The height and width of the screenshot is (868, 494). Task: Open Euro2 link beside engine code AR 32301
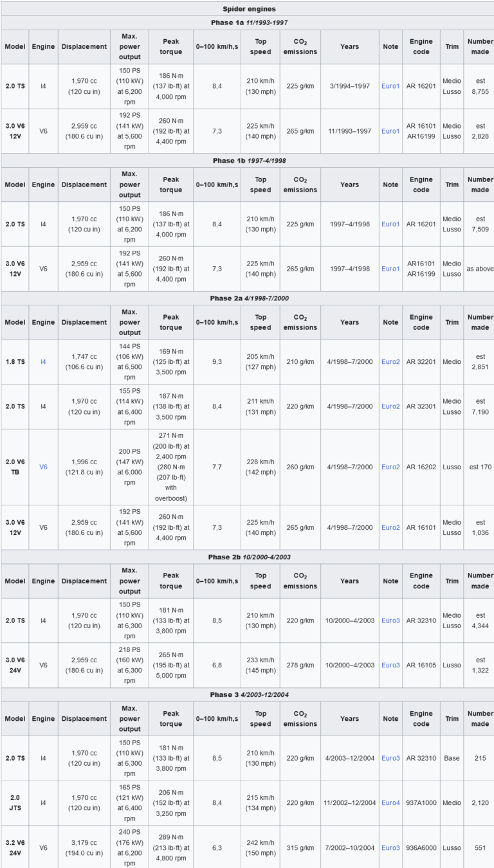390,406
